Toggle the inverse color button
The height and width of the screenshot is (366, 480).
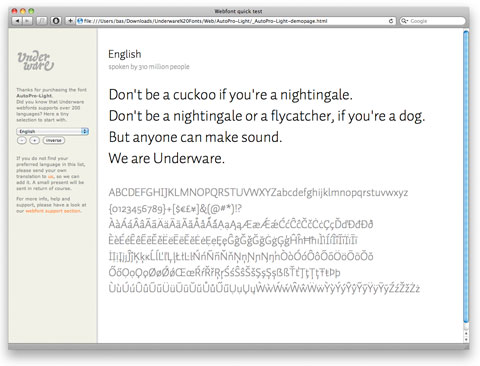click(54, 140)
